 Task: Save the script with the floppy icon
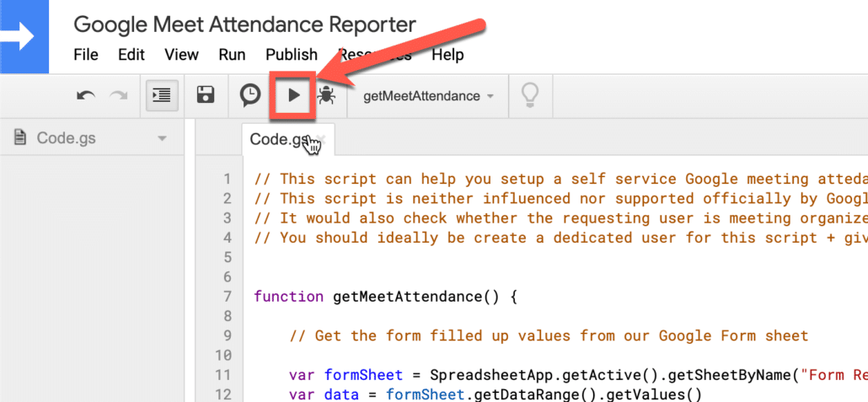pos(206,95)
